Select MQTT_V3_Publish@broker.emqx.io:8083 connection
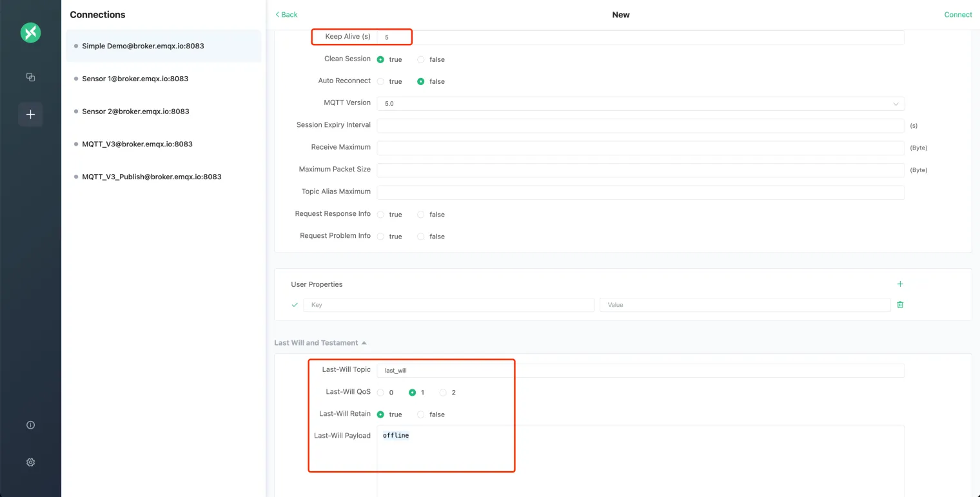Image resolution: width=980 pixels, height=497 pixels. point(164,177)
